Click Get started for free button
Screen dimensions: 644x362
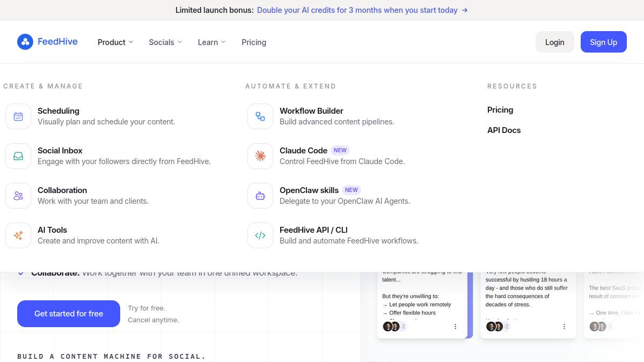(69, 314)
